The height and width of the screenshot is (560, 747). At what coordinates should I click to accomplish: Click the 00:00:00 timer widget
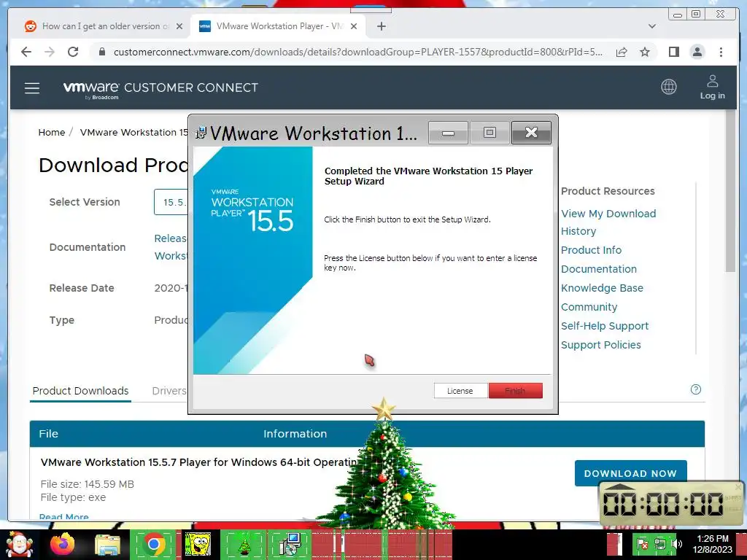pos(670,504)
